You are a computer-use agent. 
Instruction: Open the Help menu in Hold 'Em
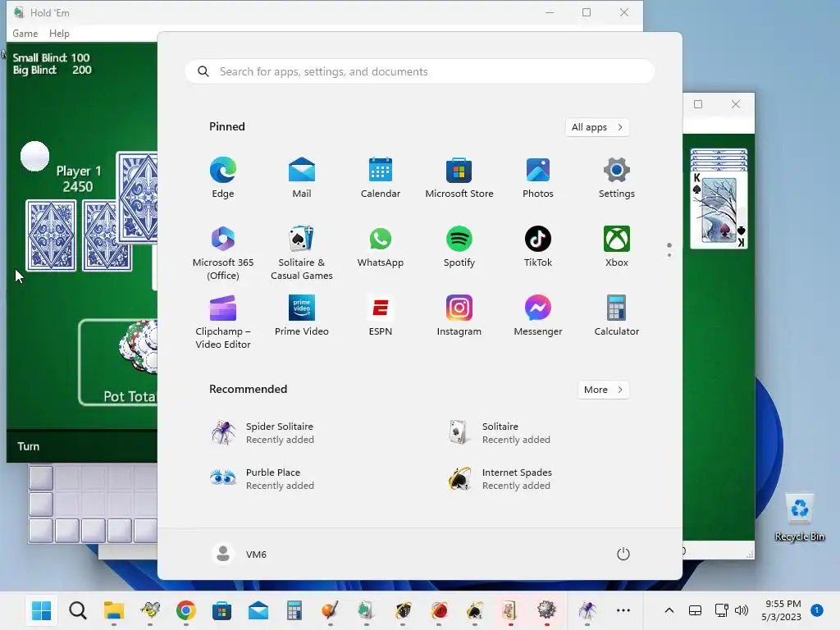click(59, 33)
